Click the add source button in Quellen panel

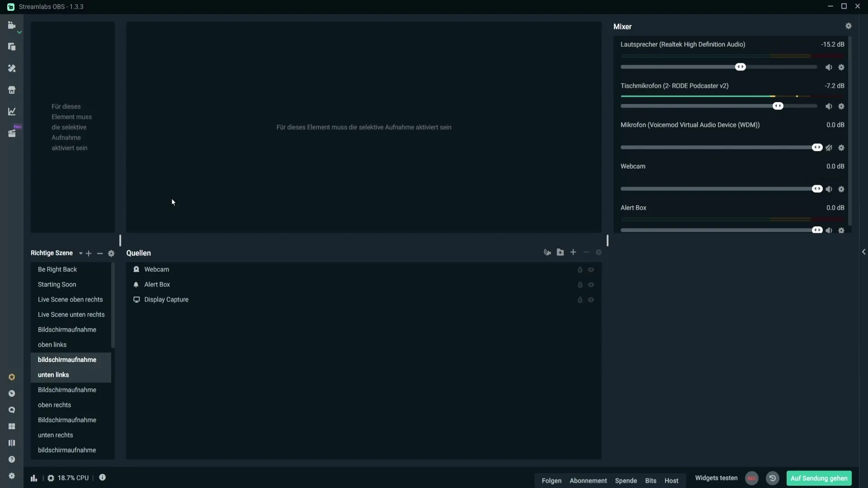pos(573,252)
